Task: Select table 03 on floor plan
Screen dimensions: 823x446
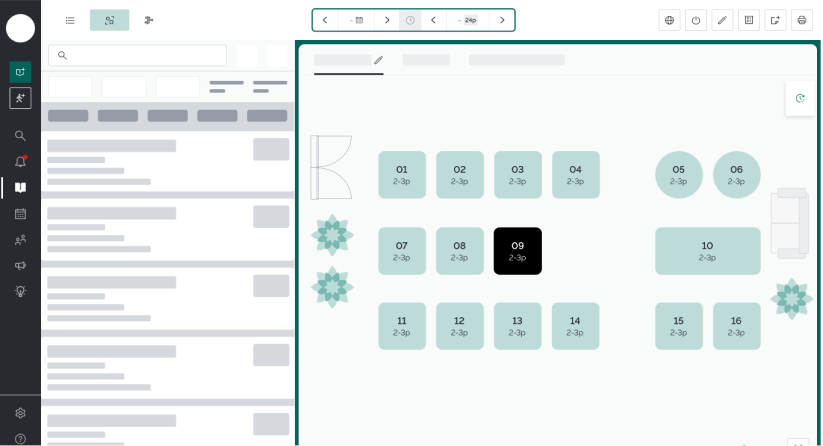Action: point(518,175)
